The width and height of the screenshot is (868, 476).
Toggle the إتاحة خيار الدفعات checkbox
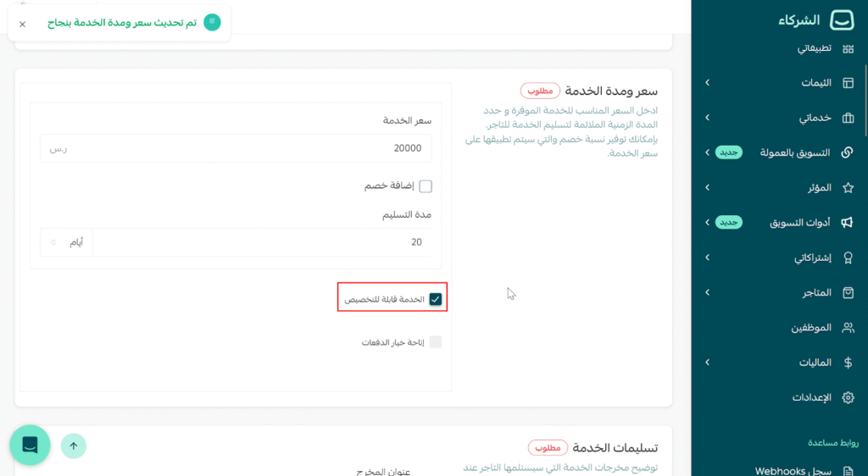[436, 342]
